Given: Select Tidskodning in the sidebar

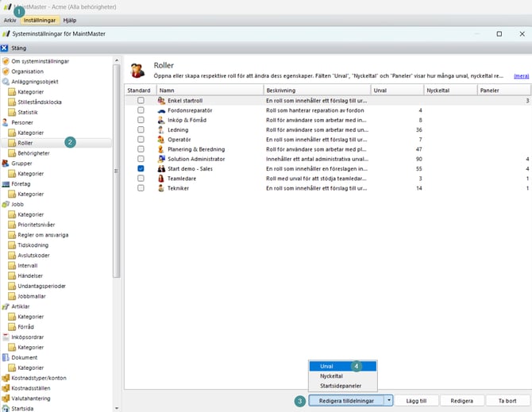Looking at the screenshot, I should point(33,245).
